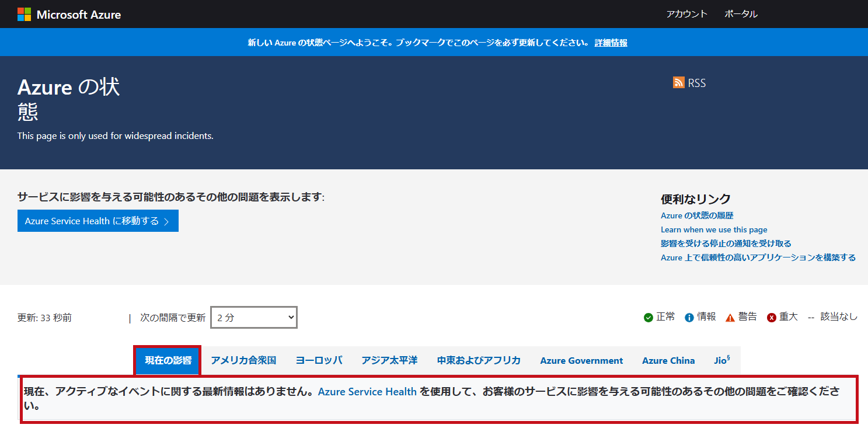Screen dimensions: 868x428
Task: Click the 情報 legend label
Action: pyautogui.click(x=706, y=316)
